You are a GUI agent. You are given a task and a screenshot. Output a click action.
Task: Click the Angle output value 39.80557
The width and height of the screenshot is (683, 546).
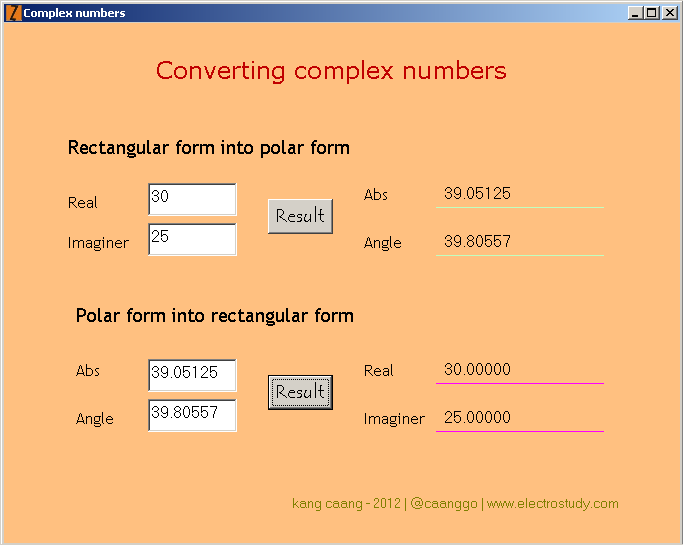(x=477, y=241)
